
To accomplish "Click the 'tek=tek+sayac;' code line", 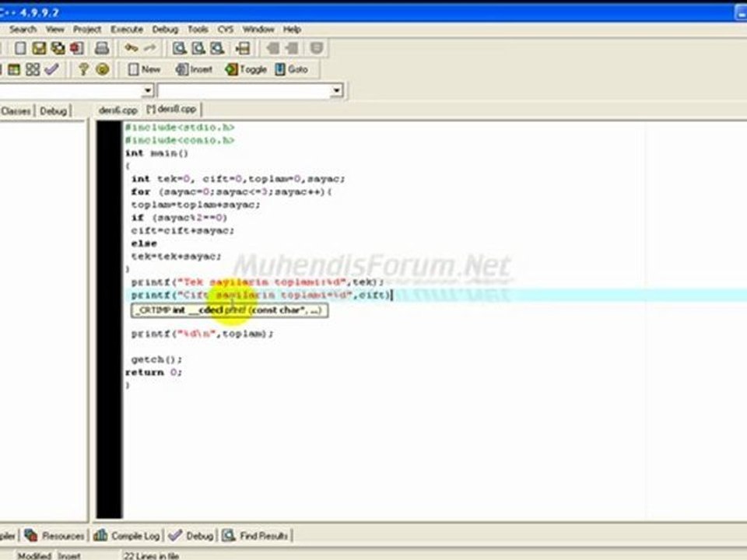I will 177,256.
